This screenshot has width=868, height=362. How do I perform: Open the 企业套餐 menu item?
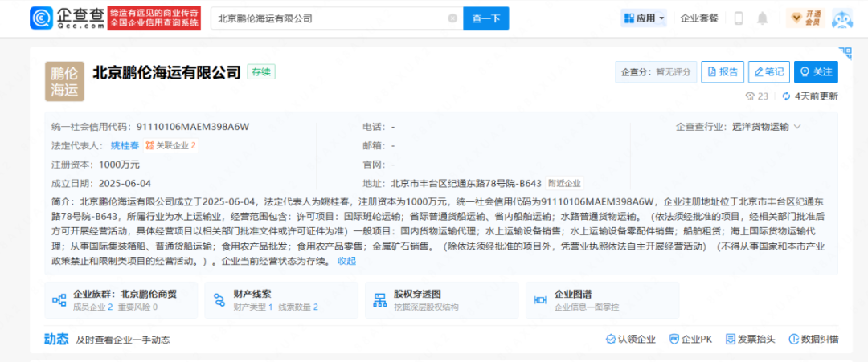[699, 18]
